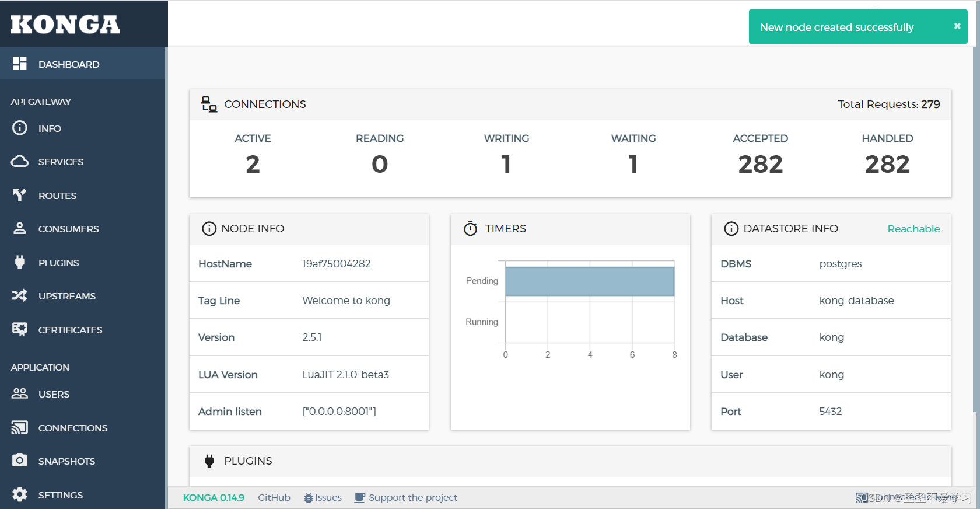The height and width of the screenshot is (509, 980).
Task: Dismiss the 'New node created successfully' notification
Action: 957,26
